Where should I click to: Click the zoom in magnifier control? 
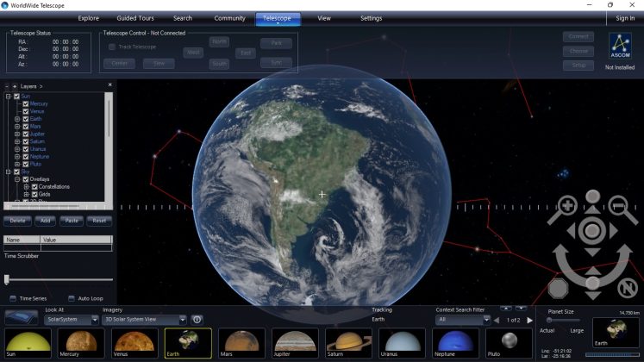566,206
